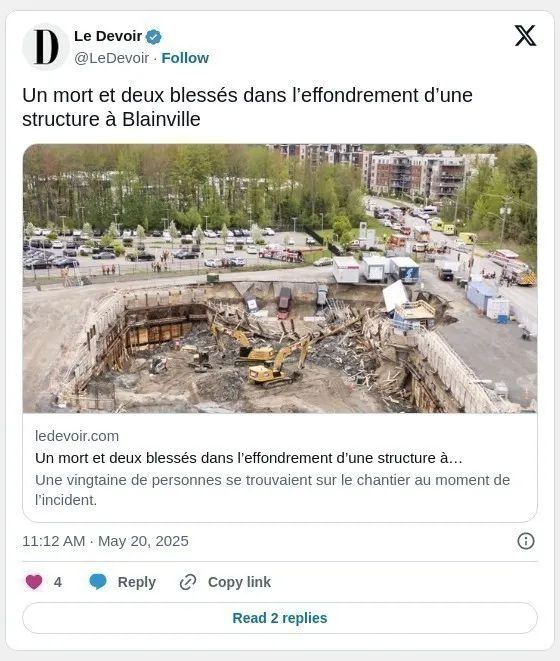This screenshot has width=560, height=661.
Task: Click the tweet text about Blainville
Action: coord(248,107)
